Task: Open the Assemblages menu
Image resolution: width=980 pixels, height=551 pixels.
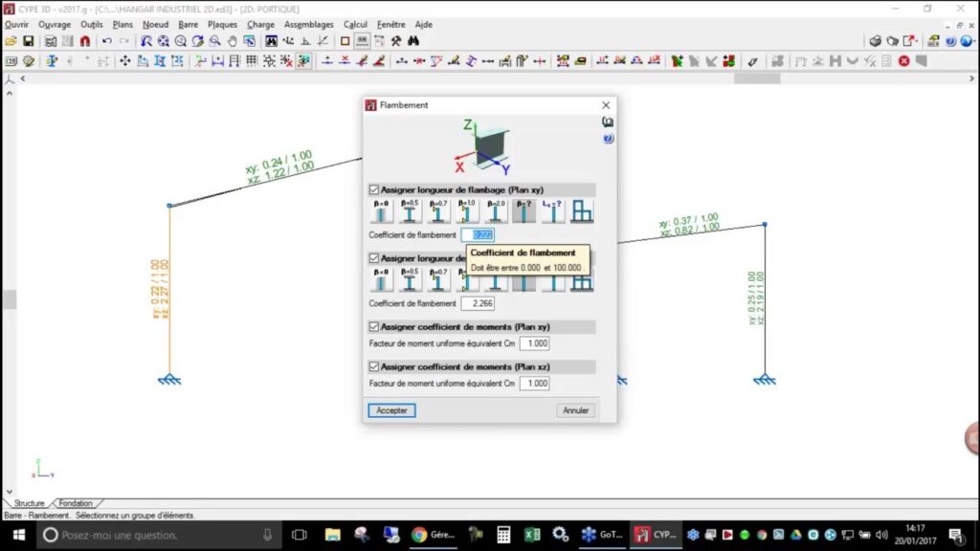Action: pyautogui.click(x=309, y=24)
